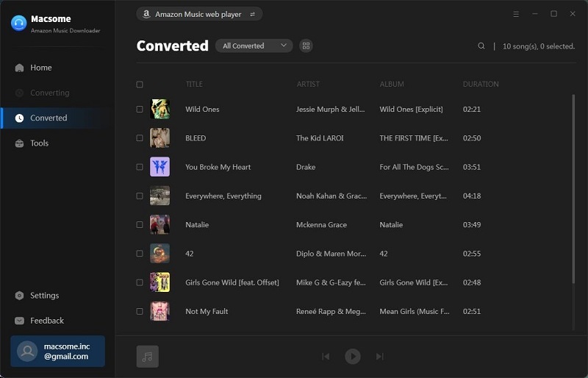Image resolution: width=588 pixels, height=378 pixels.
Task: Click the BLEED album cover
Action: [159, 138]
